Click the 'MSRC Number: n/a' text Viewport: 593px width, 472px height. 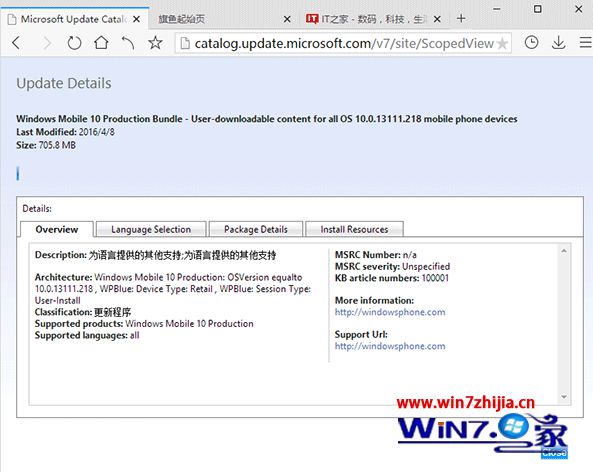coord(376,255)
